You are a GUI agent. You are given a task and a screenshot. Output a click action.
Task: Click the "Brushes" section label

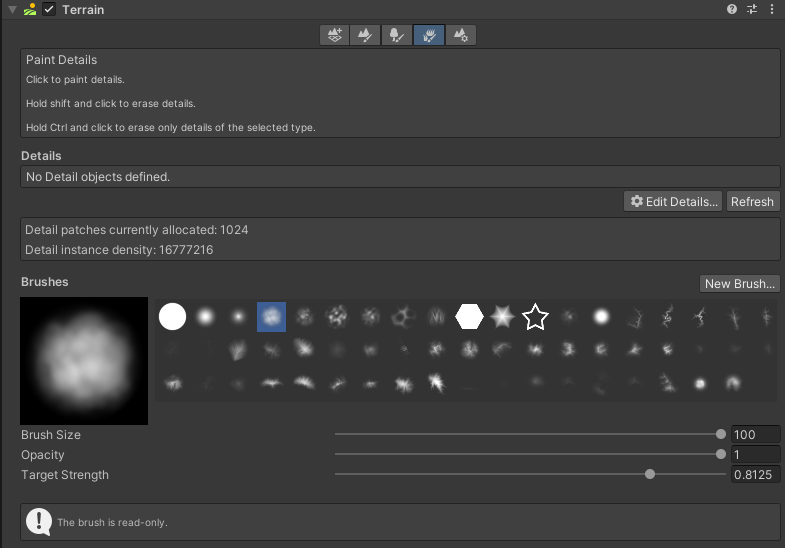(x=45, y=282)
